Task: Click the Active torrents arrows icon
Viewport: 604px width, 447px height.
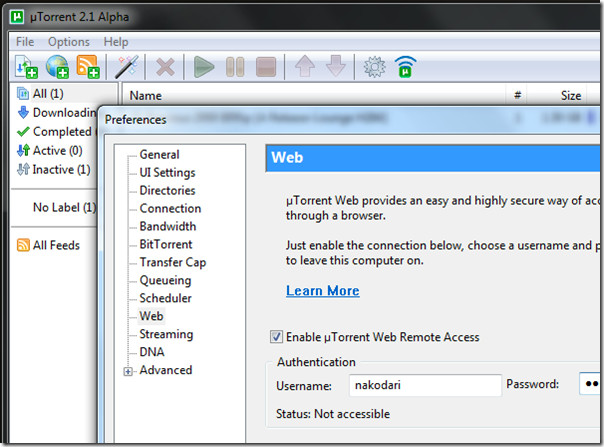Action: (23, 150)
